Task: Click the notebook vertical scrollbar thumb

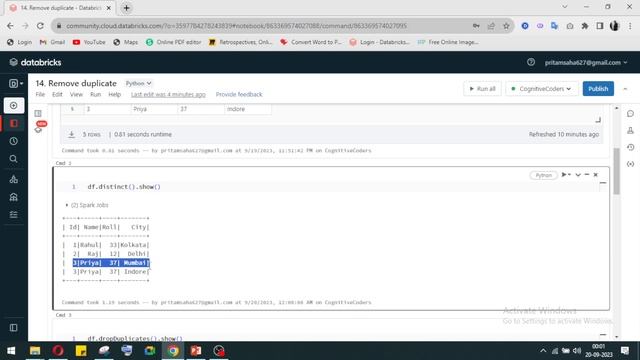Action: (616, 171)
